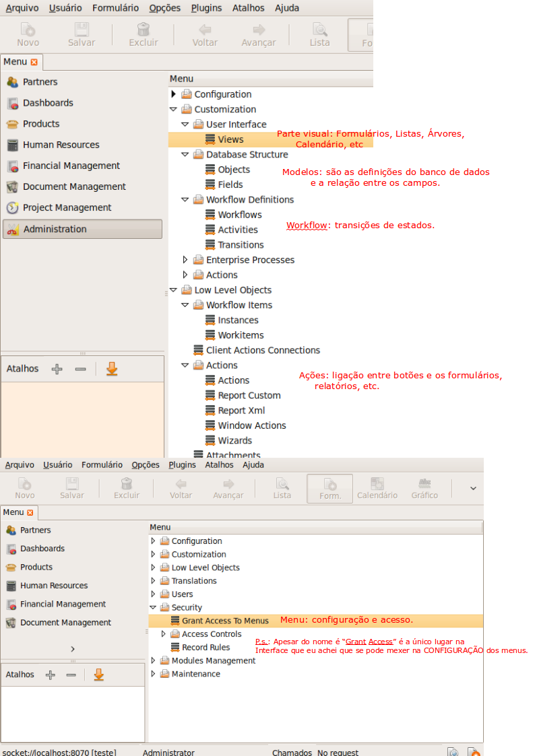Click the 'No request' status bar text

[x=338, y=752]
